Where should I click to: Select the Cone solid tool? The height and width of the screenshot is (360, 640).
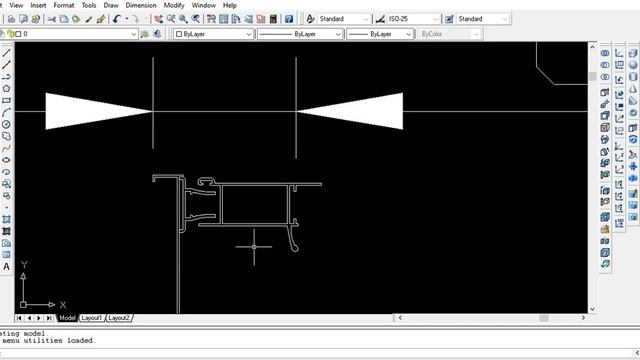(x=633, y=89)
